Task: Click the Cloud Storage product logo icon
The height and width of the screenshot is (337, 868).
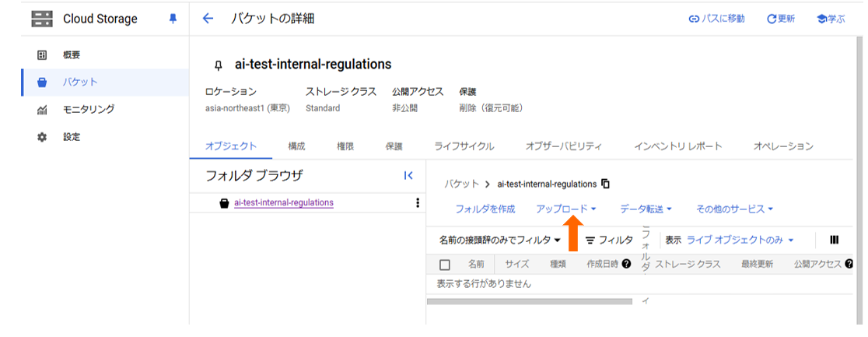Action: pos(41,19)
